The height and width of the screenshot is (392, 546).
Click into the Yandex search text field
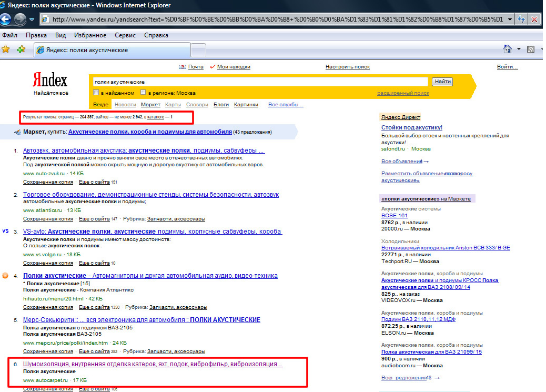[x=260, y=82]
